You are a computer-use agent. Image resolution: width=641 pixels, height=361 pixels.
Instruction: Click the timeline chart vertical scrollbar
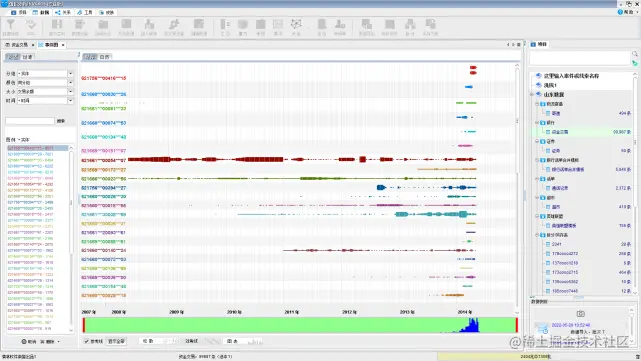(x=517, y=121)
